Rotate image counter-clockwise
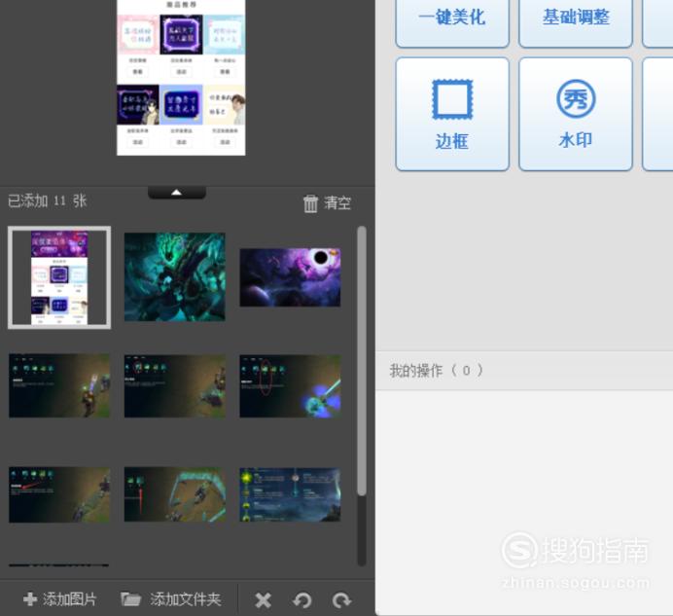The height and width of the screenshot is (616, 673). tap(302, 600)
